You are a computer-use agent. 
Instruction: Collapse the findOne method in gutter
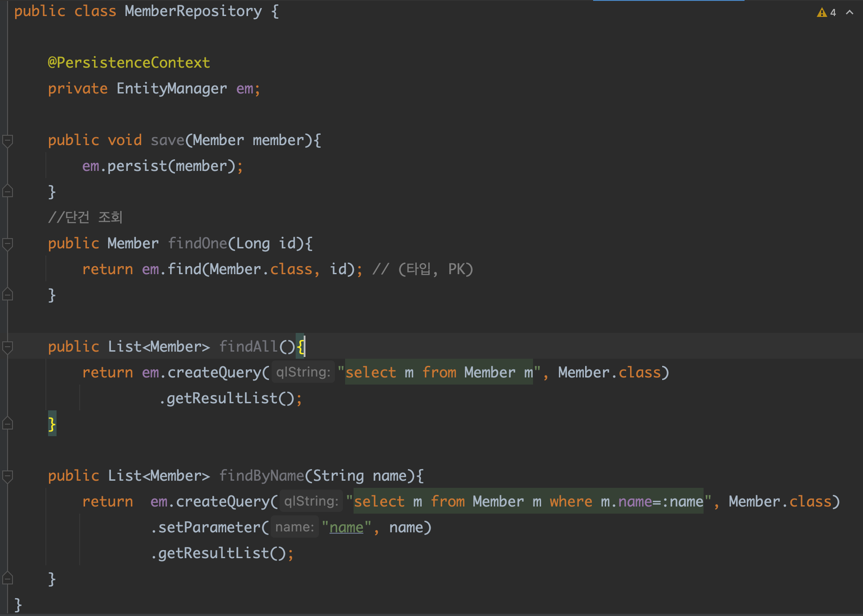click(x=8, y=244)
